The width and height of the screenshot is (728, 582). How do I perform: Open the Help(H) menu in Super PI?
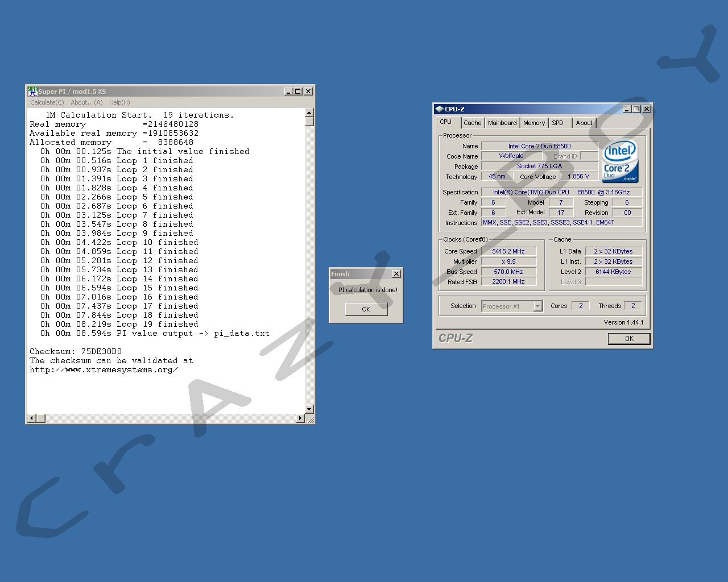[x=119, y=102]
